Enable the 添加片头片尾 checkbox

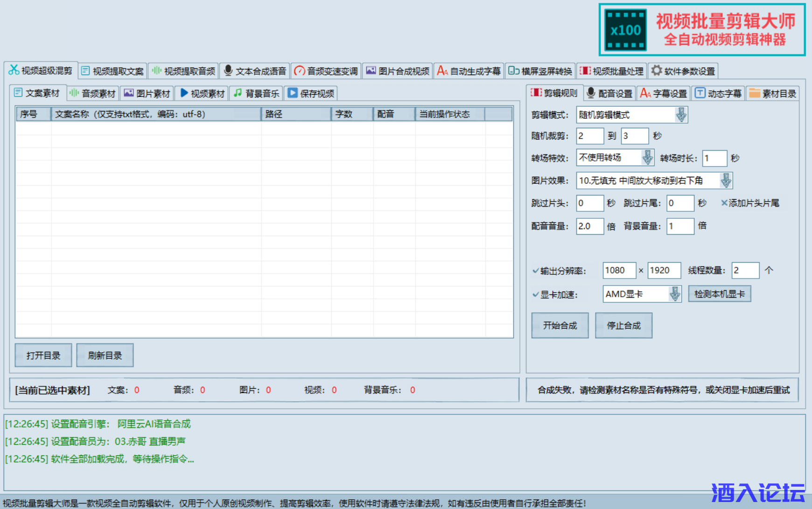(724, 203)
